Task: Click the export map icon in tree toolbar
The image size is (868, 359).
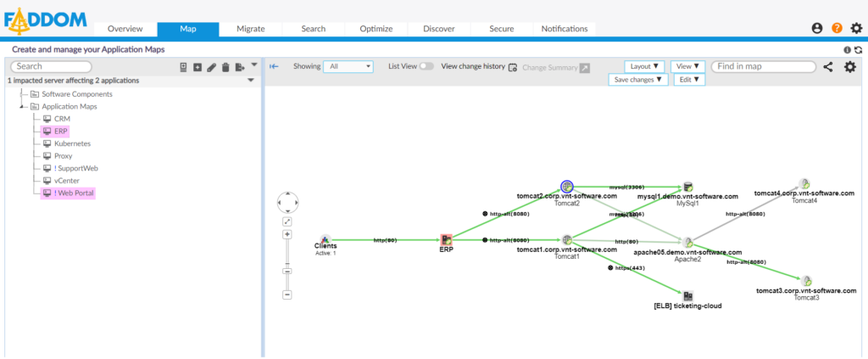Action: click(240, 67)
